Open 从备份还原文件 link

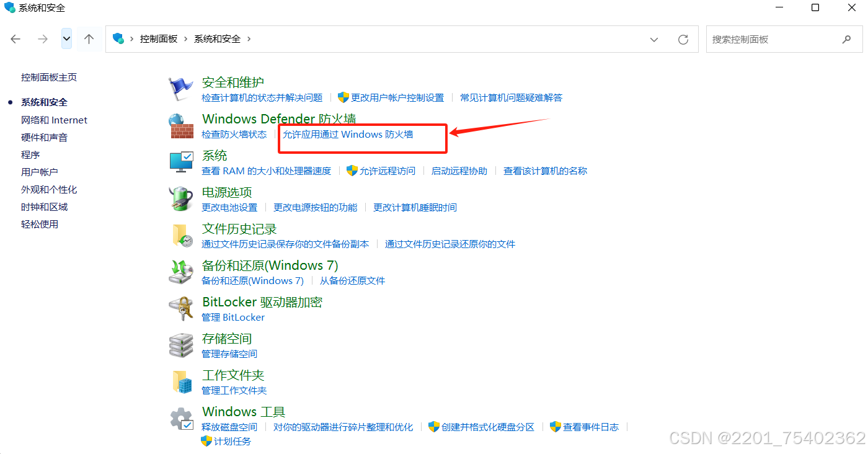tap(353, 280)
